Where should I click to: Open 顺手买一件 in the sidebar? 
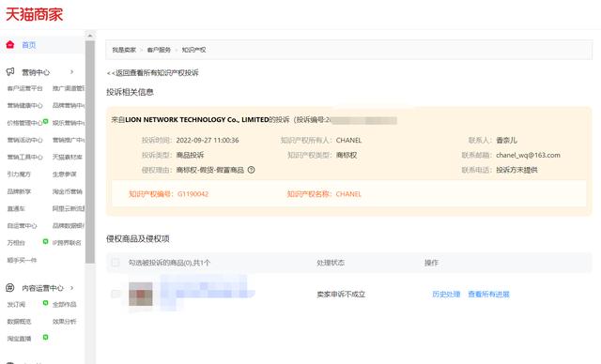click(x=22, y=260)
